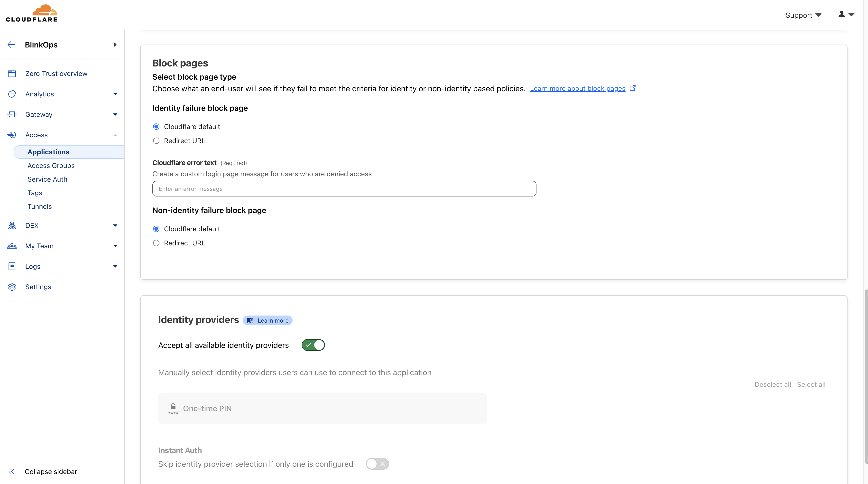
Task: Click the My Team label in sidebar
Action: tap(39, 246)
